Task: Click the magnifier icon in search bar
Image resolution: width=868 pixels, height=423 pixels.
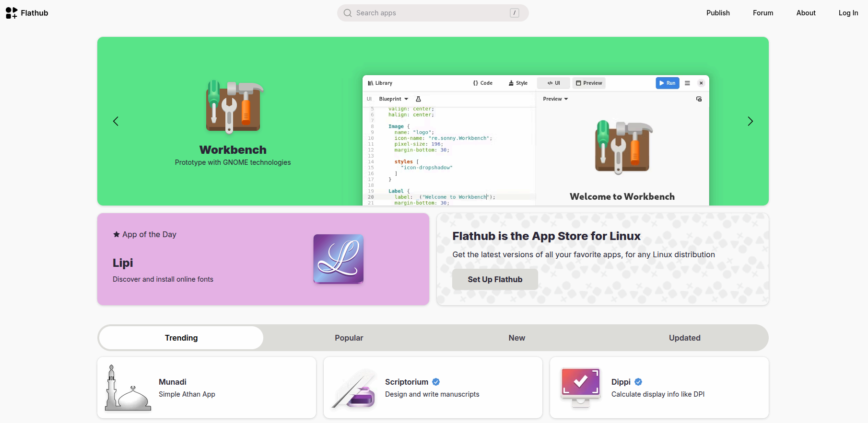Action: point(348,13)
